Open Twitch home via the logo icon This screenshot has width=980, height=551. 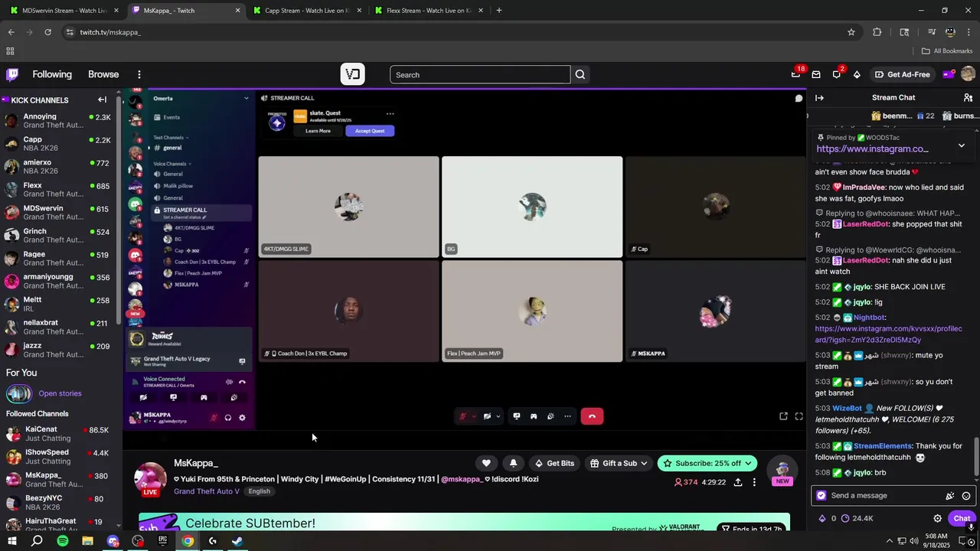click(12, 74)
